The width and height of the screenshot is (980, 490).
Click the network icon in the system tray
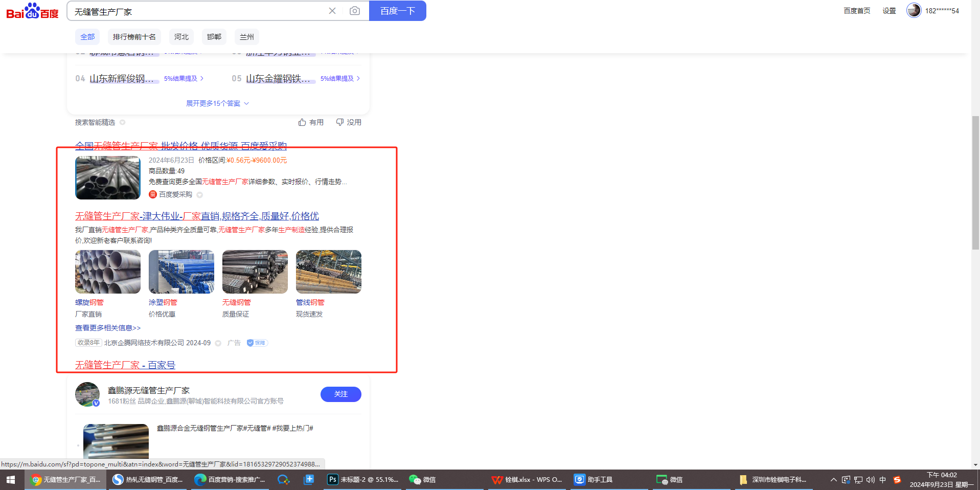858,480
